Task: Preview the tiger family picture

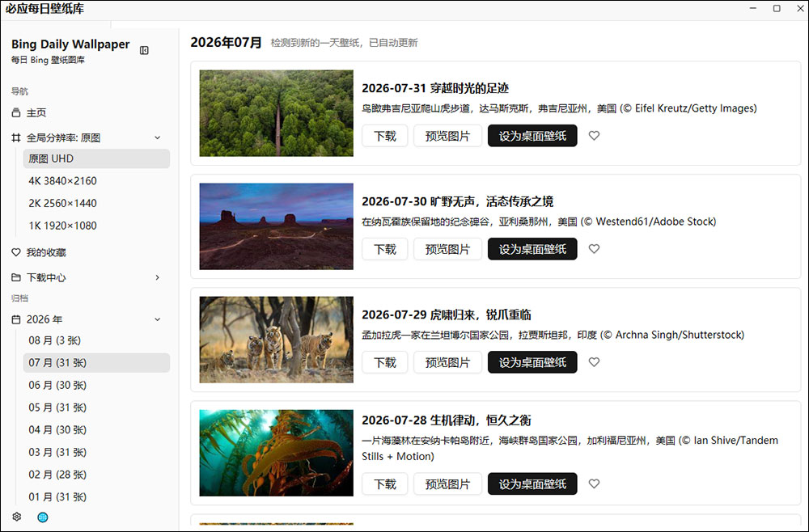Action: [448, 362]
